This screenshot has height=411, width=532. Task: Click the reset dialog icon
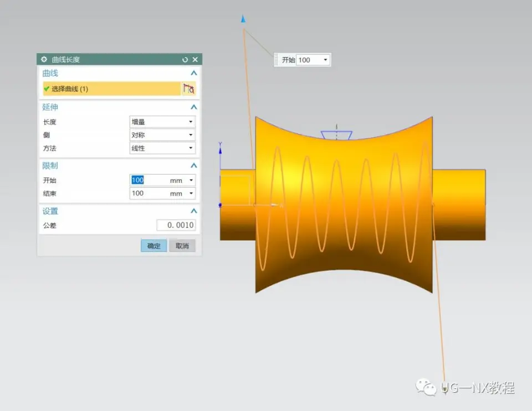(x=185, y=60)
